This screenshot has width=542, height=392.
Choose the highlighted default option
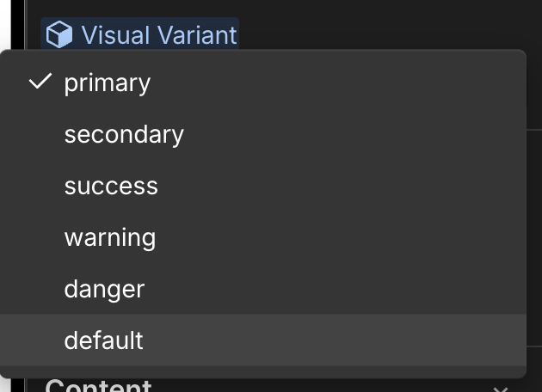coord(103,340)
